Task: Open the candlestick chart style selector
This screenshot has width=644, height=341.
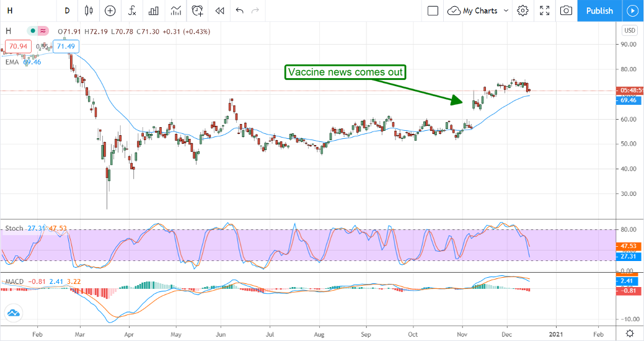Action: point(88,11)
